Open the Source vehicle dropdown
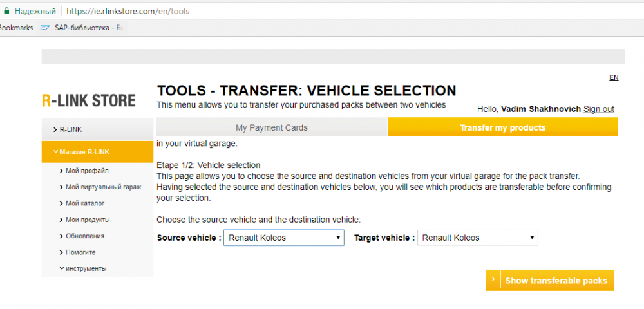 [284, 238]
